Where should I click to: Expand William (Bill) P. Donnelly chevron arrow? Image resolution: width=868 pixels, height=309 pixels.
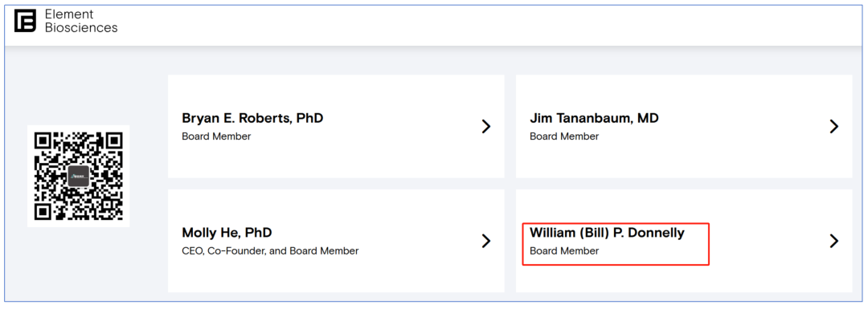click(833, 241)
